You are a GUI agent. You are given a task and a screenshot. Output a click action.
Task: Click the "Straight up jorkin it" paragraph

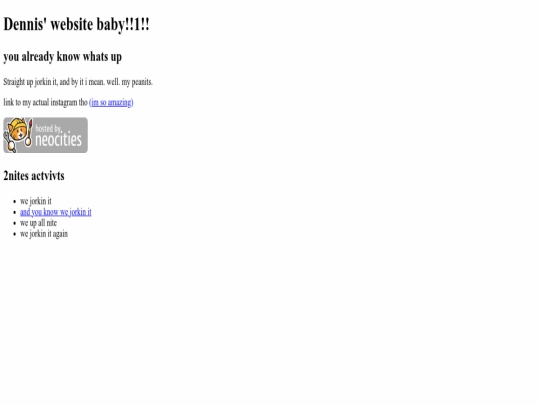[78, 82]
